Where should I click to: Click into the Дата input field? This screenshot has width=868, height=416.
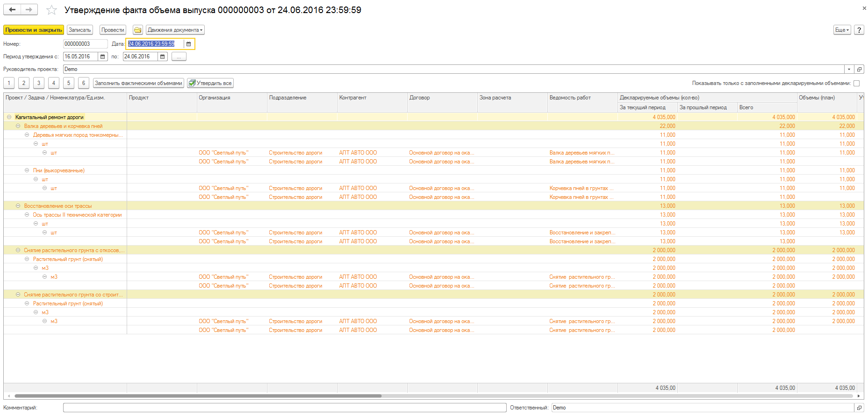pos(155,44)
